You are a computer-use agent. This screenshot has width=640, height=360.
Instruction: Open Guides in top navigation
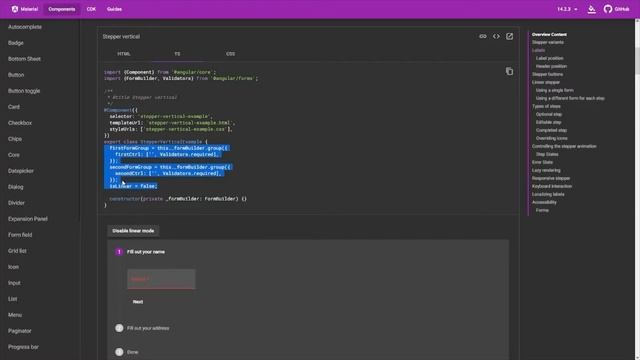click(x=114, y=9)
